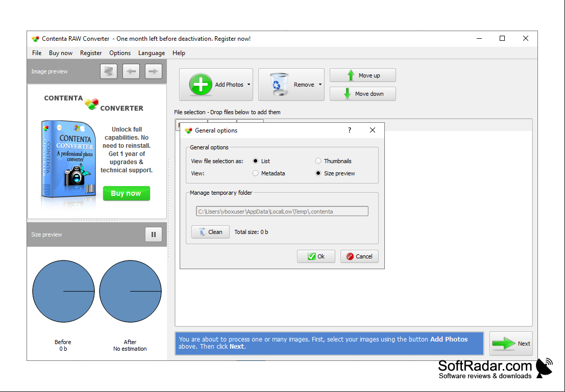
Task: Select the Thumbnails view radio button
Action: pos(318,161)
